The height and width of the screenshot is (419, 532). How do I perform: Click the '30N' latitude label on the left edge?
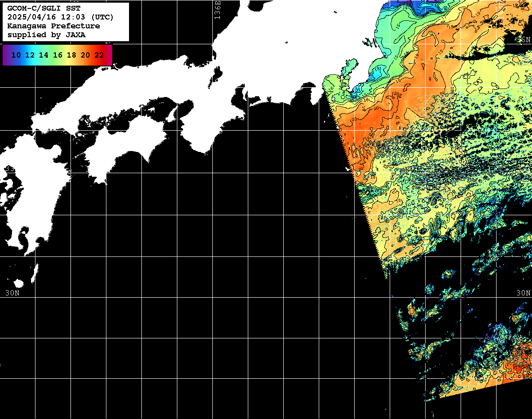pos(12,293)
